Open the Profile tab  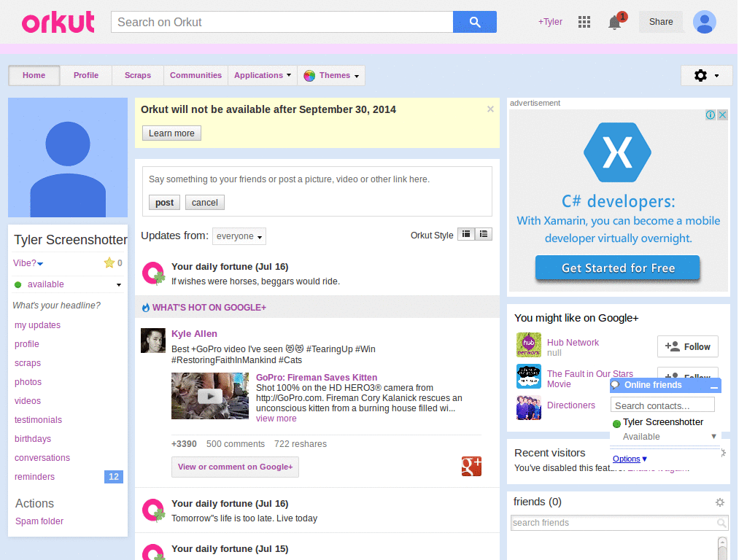[86, 75]
